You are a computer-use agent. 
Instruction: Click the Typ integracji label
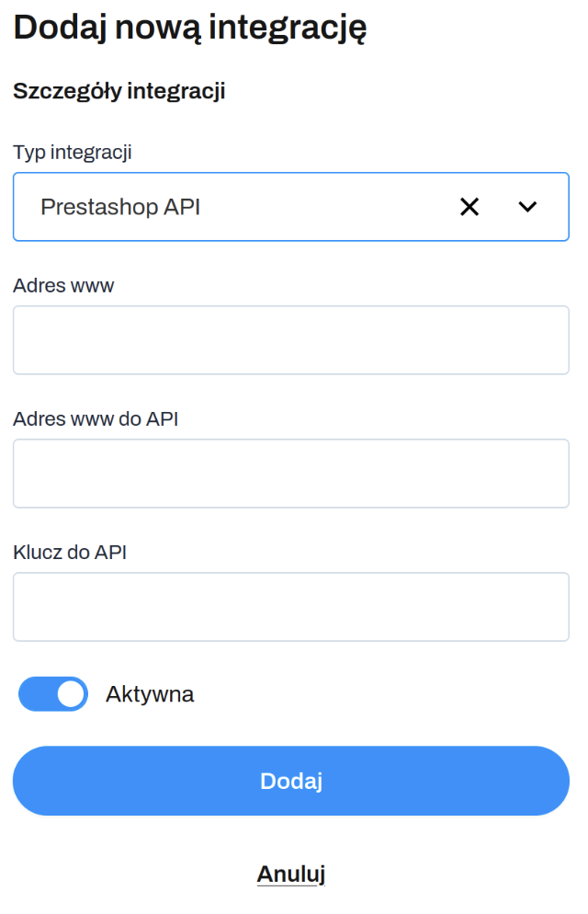pos(73,153)
